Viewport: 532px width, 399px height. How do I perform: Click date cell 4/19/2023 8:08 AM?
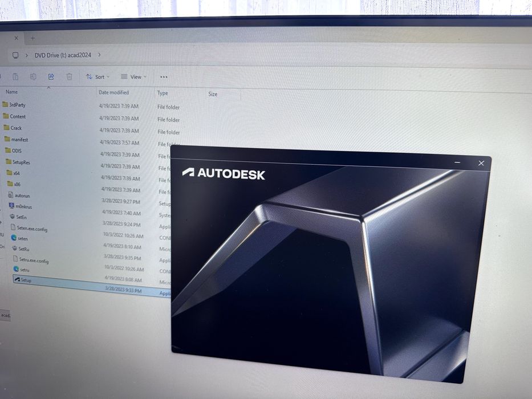(x=123, y=279)
